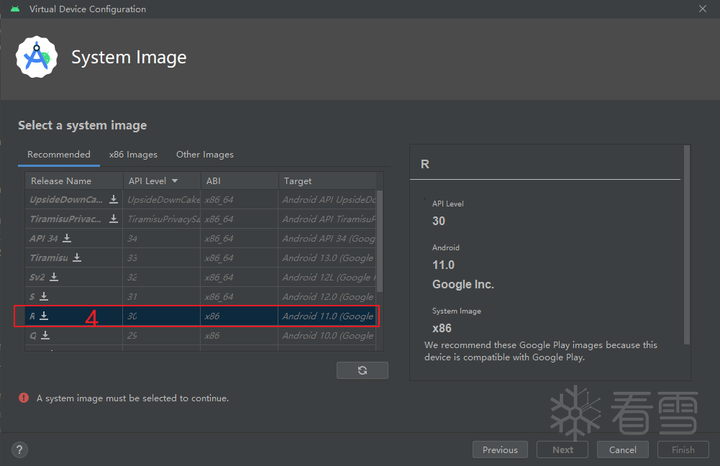Click the refresh system images button
Image resolution: width=720 pixels, height=466 pixels.
click(362, 370)
